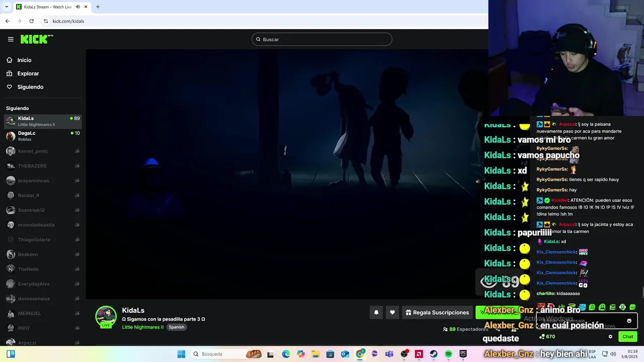Reload the kick.com page
Viewport: 644px width, 362px height.
point(31,21)
